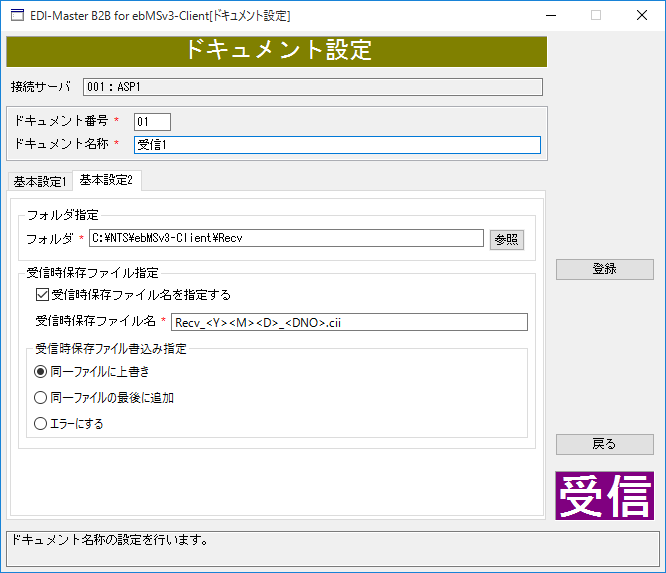Click the EDI-Master app icon in title bar
The image size is (666, 573).
17,15
